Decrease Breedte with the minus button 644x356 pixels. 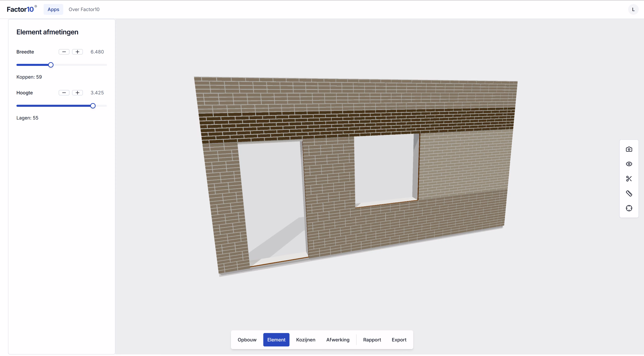click(x=64, y=52)
